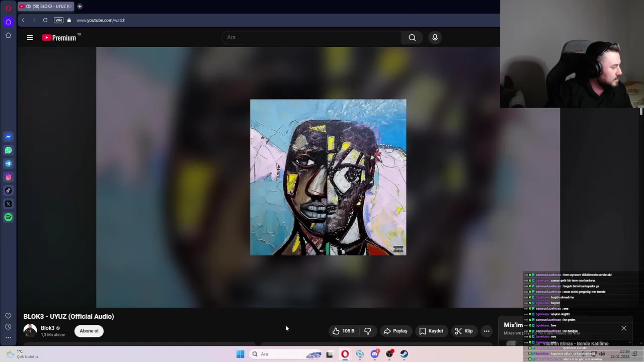This screenshot has width=644, height=362.
Task: Open Instagram in the Opera sidebar
Action: pyautogui.click(x=8, y=177)
